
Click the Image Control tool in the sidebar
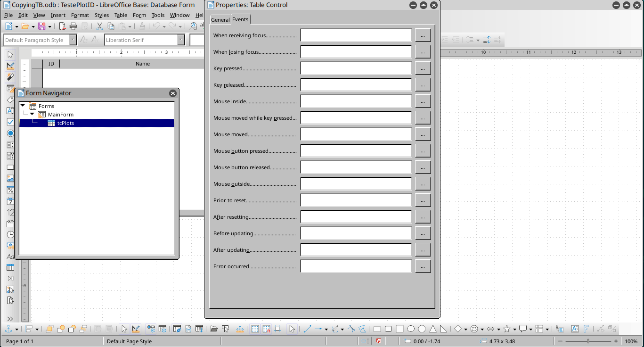click(x=10, y=178)
